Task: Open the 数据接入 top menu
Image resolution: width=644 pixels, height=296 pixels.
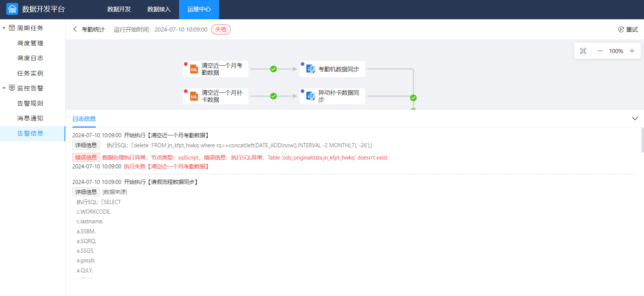Action: click(159, 9)
